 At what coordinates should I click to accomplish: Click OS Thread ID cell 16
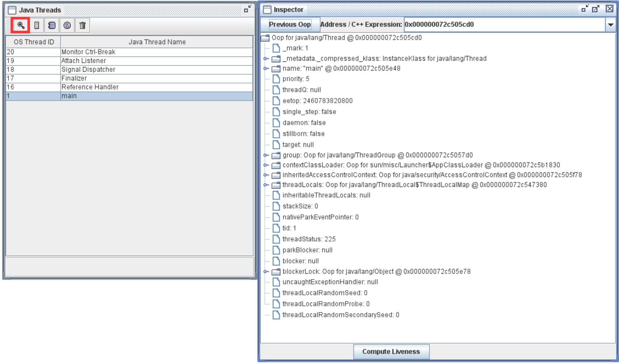pos(33,87)
